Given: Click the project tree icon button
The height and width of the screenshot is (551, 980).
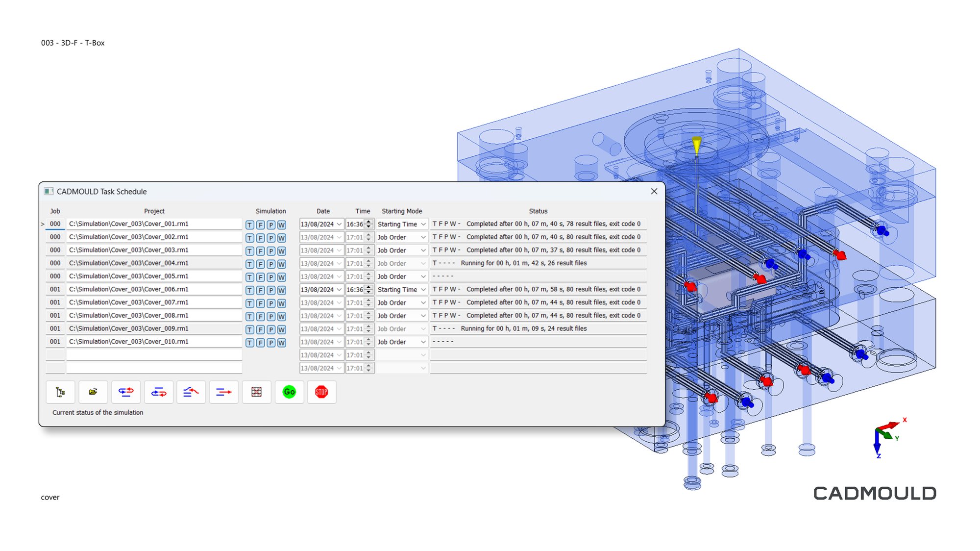Looking at the screenshot, I should pos(60,392).
